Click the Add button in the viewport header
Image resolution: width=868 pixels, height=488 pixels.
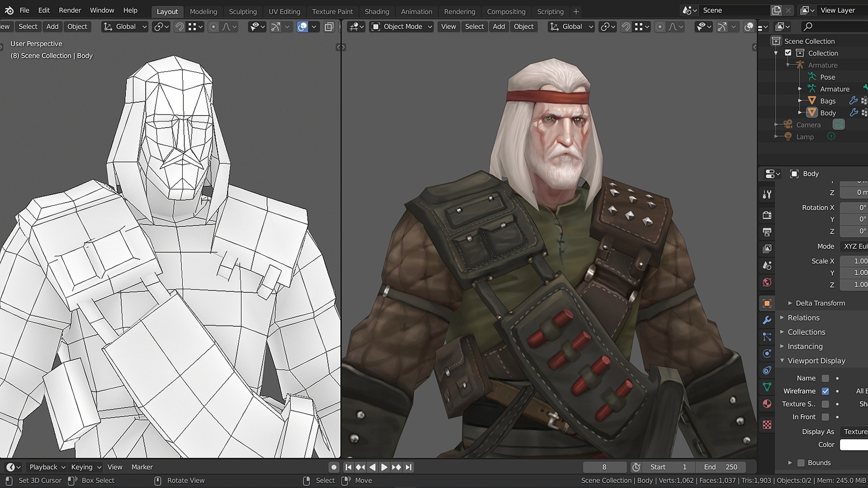coord(499,26)
